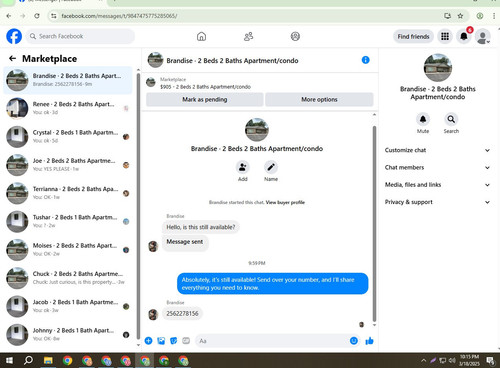Expand Customize chat section

[437, 150]
